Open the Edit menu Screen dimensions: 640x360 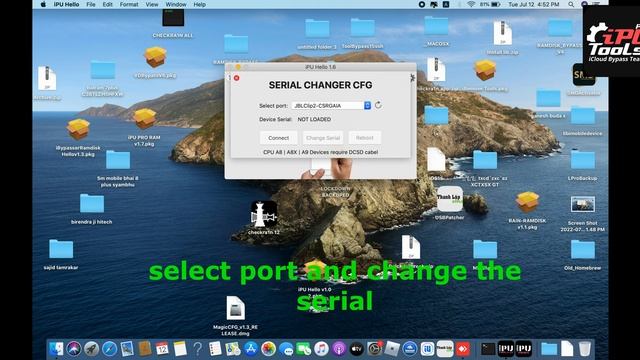(x=107, y=4)
